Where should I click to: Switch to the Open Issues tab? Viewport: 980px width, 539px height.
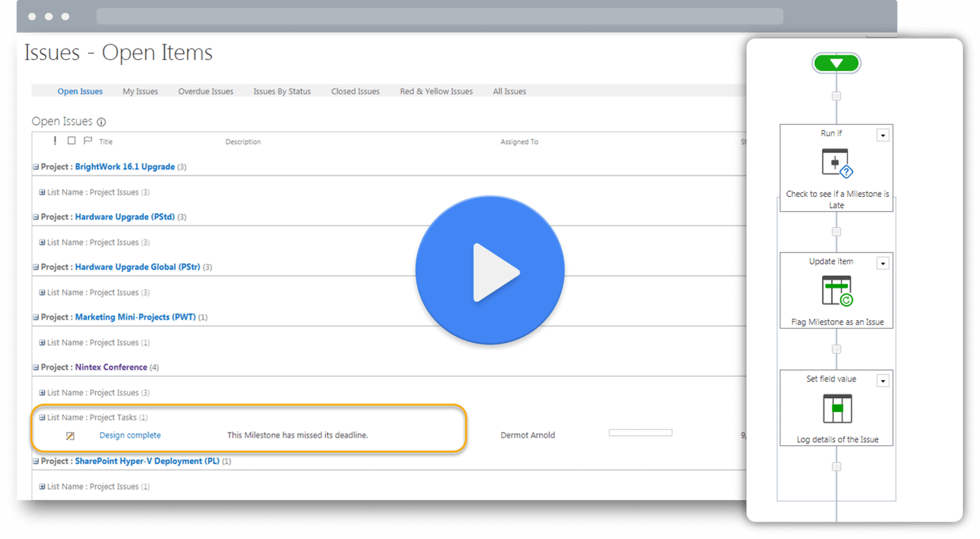pyautogui.click(x=80, y=92)
